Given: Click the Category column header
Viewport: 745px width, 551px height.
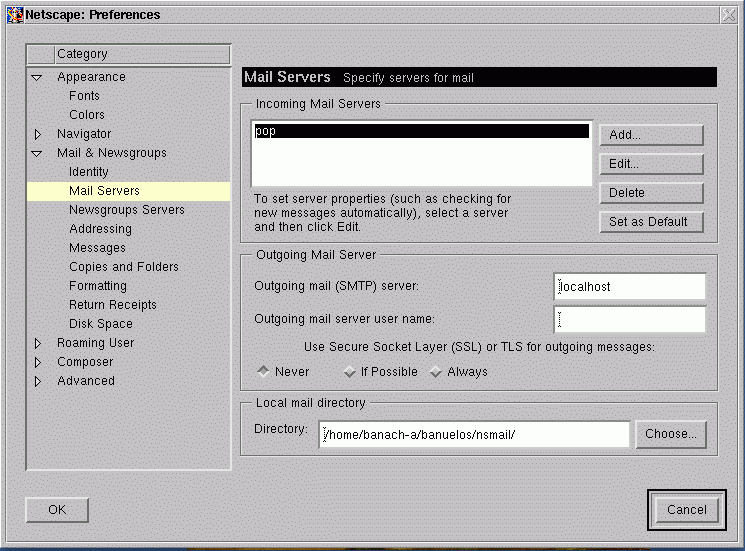Looking at the screenshot, I should pyautogui.click(x=142, y=54).
